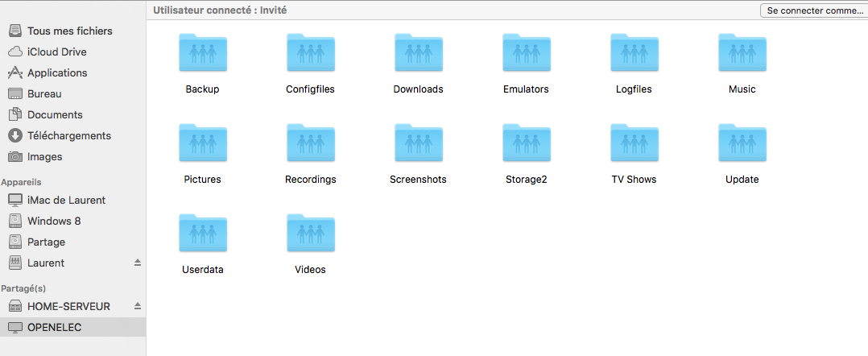868x356 pixels.
Task: Open Documents from the sidebar
Action: [x=55, y=115]
